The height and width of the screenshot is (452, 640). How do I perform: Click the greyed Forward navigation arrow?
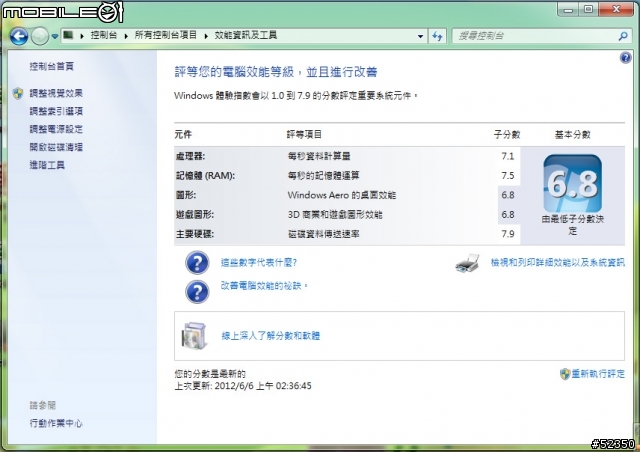[40, 36]
